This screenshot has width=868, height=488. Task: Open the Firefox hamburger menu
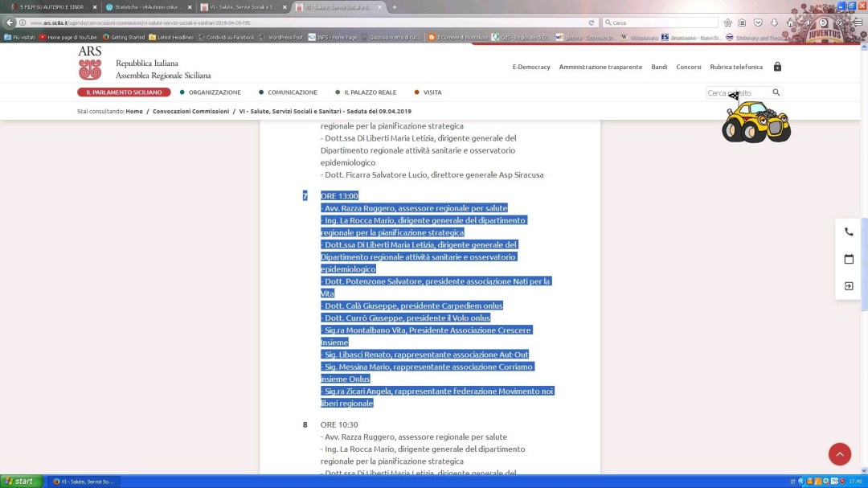coord(858,23)
